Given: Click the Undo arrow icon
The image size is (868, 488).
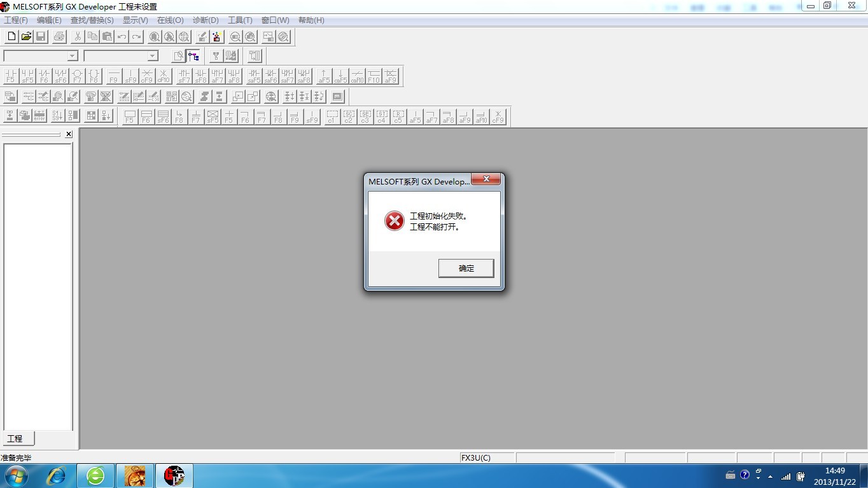Looking at the screenshot, I should tap(122, 37).
